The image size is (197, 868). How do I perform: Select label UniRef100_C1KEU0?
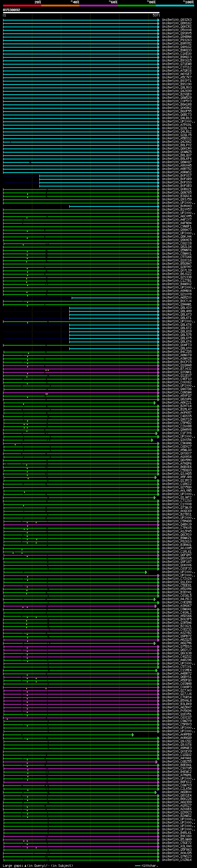click(177, 54)
